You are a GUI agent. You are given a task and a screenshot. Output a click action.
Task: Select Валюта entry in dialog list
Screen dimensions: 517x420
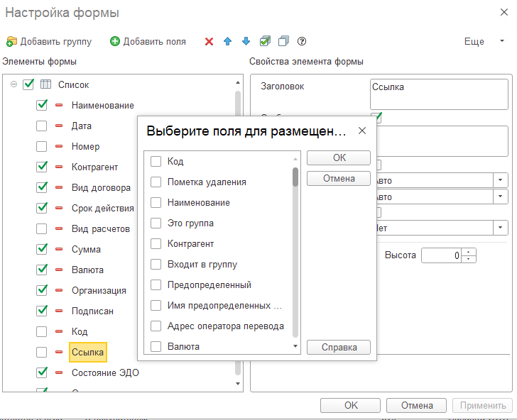(183, 346)
